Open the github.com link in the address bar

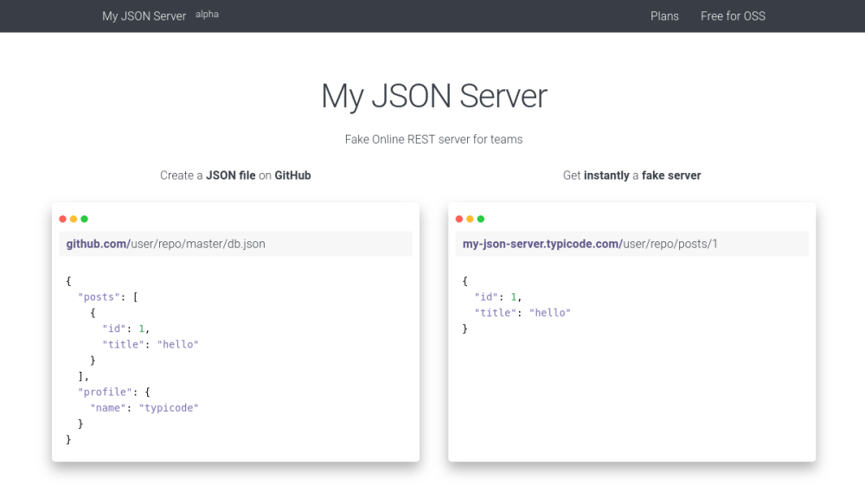click(94, 243)
